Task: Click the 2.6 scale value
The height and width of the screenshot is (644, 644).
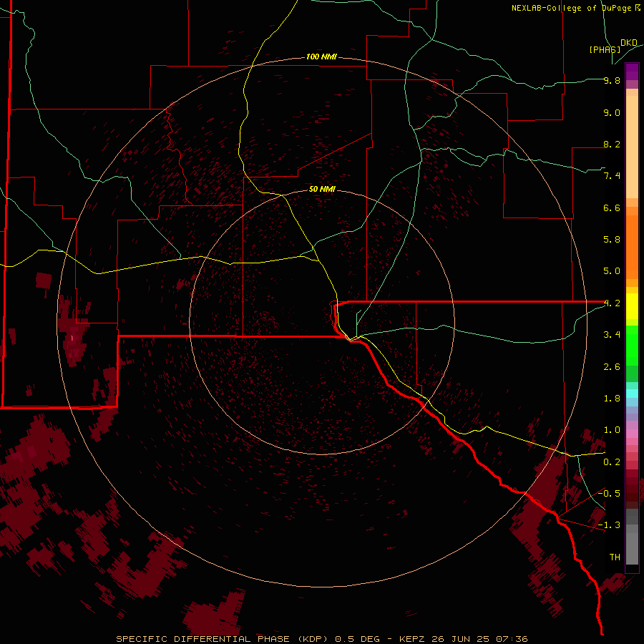Action: coord(612,367)
